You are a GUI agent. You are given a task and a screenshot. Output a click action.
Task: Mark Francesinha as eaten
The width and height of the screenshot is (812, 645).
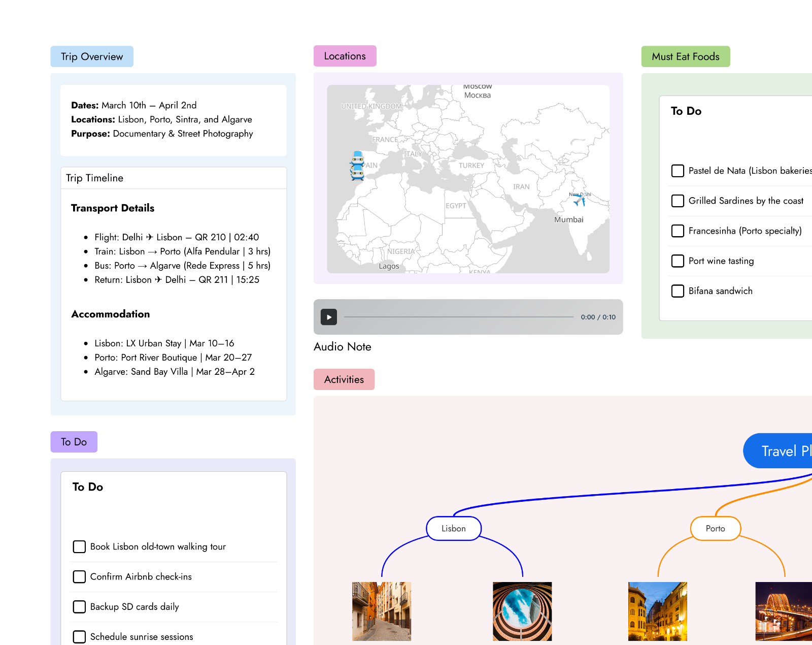coord(678,231)
